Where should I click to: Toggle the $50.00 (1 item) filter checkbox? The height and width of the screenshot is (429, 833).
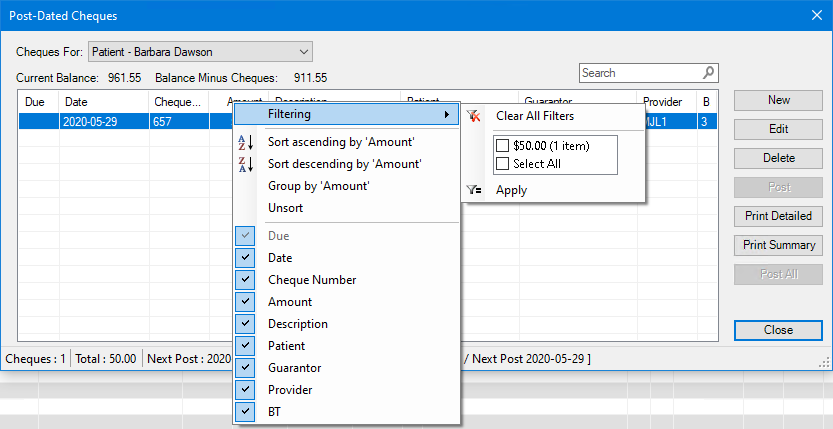(x=502, y=146)
